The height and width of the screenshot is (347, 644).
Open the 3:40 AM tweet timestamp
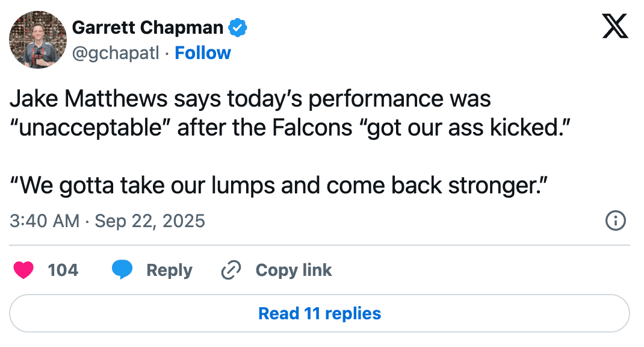pyautogui.click(x=45, y=221)
